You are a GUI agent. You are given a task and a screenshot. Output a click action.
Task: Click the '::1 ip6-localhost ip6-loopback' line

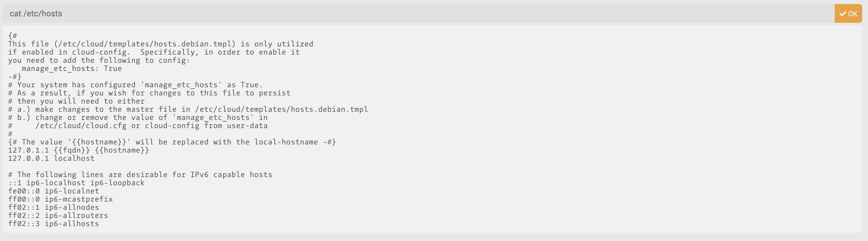pos(76,183)
